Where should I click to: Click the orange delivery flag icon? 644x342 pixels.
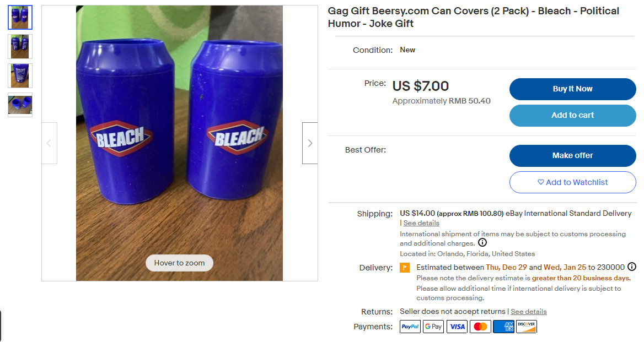point(405,268)
